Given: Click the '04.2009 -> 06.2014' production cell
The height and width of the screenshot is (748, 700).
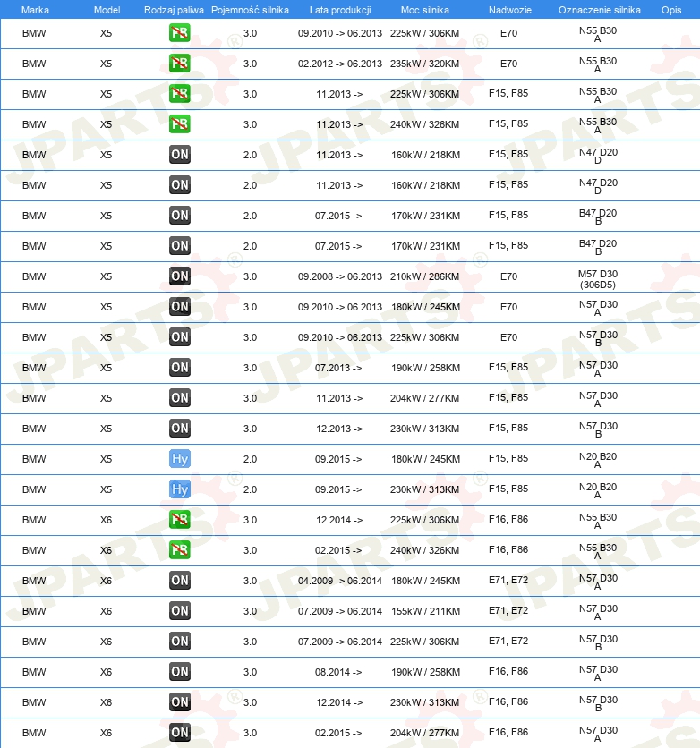Looking at the screenshot, I should [340, 581].
